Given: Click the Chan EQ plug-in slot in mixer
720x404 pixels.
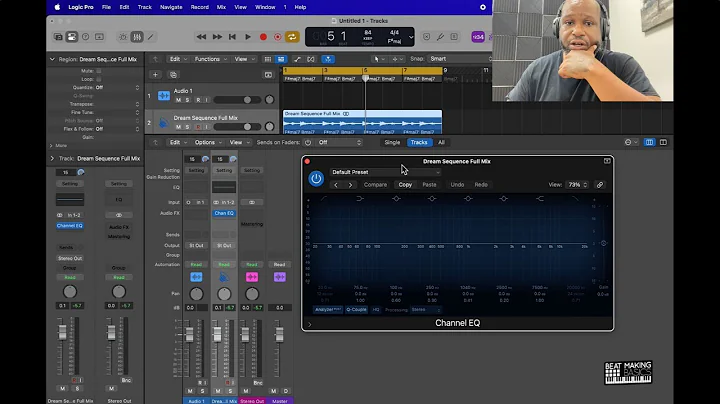Looking at the screenshot, I should (224, 213).
